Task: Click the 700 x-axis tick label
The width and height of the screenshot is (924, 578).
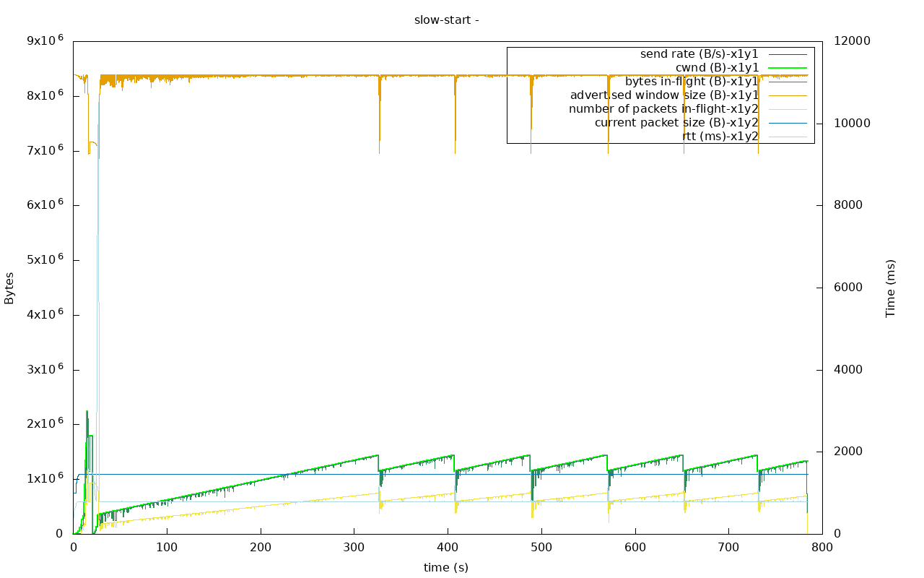Action: [x=729, y=548]
